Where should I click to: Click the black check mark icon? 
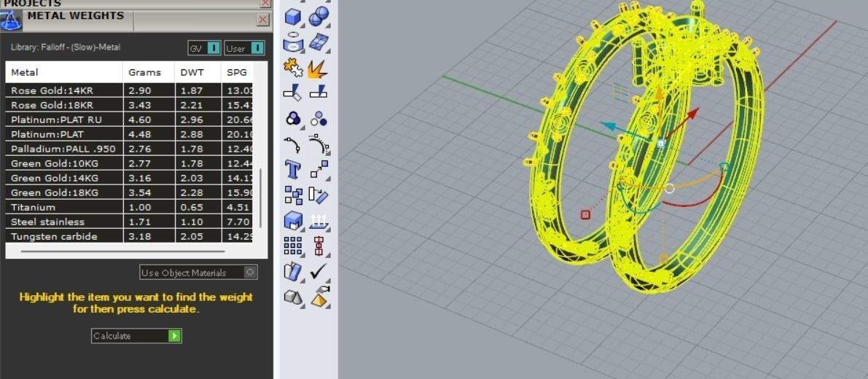(318, 271)
